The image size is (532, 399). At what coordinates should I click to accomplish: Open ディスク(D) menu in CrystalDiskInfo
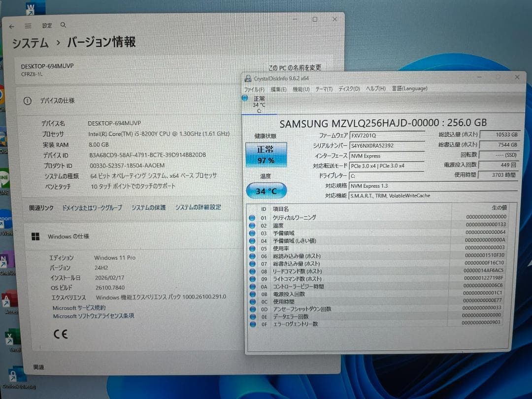click(349, 89)
